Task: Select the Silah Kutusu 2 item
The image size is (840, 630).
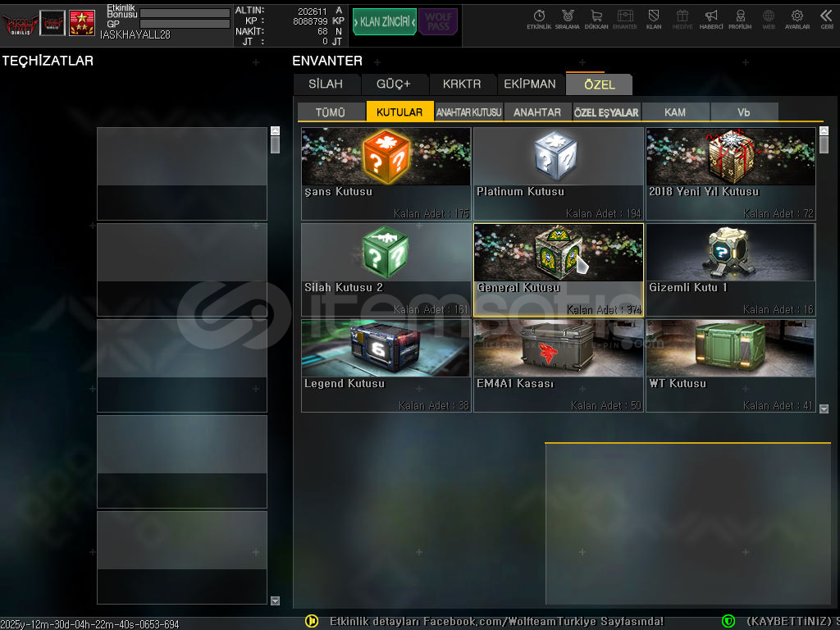Action: (386, 269)
